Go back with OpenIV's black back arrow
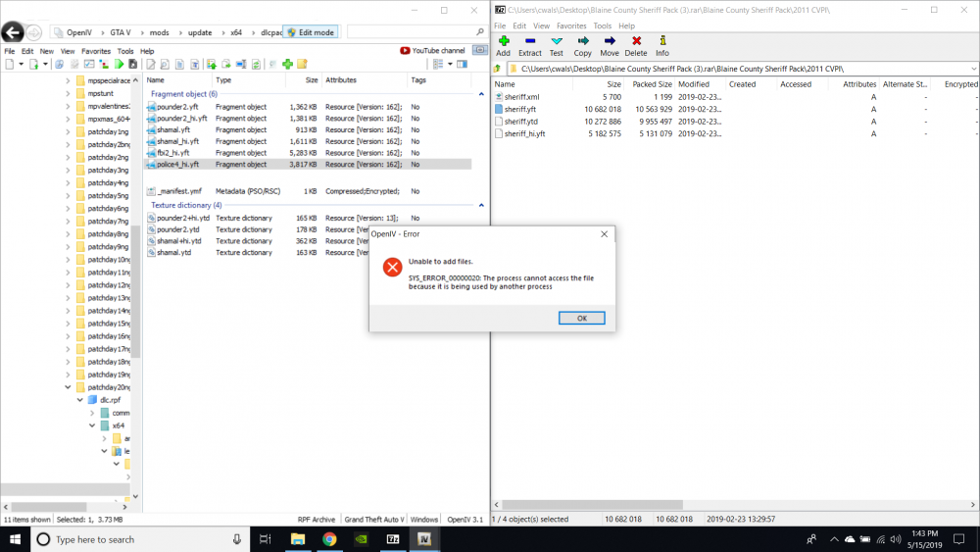Screen dimensions: 980x552 [13, 32]
